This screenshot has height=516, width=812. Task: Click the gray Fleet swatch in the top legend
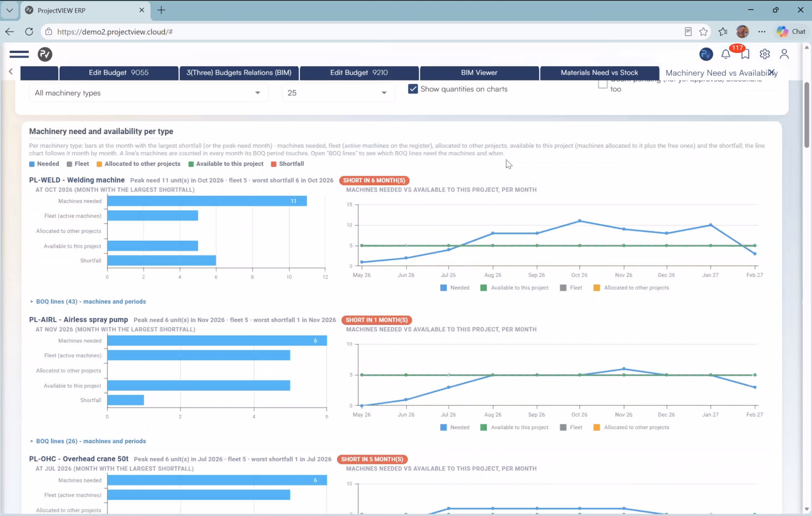(69, 164)
